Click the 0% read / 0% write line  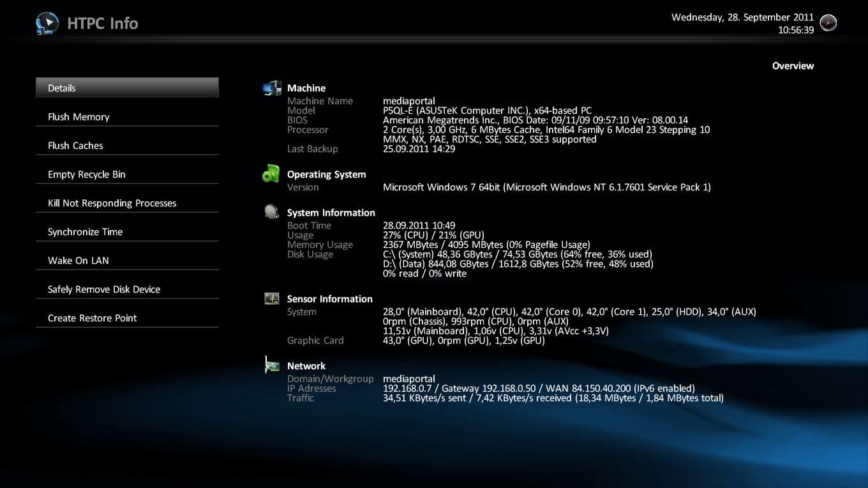424,273
